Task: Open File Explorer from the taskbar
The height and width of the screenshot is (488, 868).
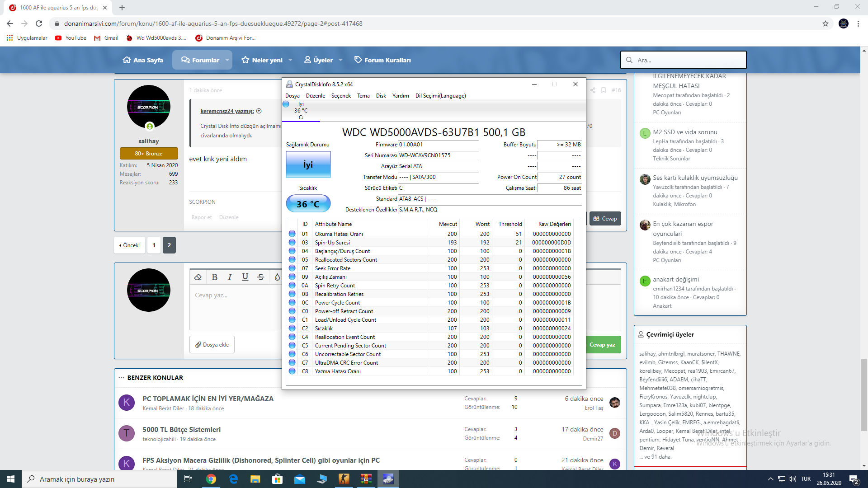Action: pyautogui.click(x=255, y=479)
